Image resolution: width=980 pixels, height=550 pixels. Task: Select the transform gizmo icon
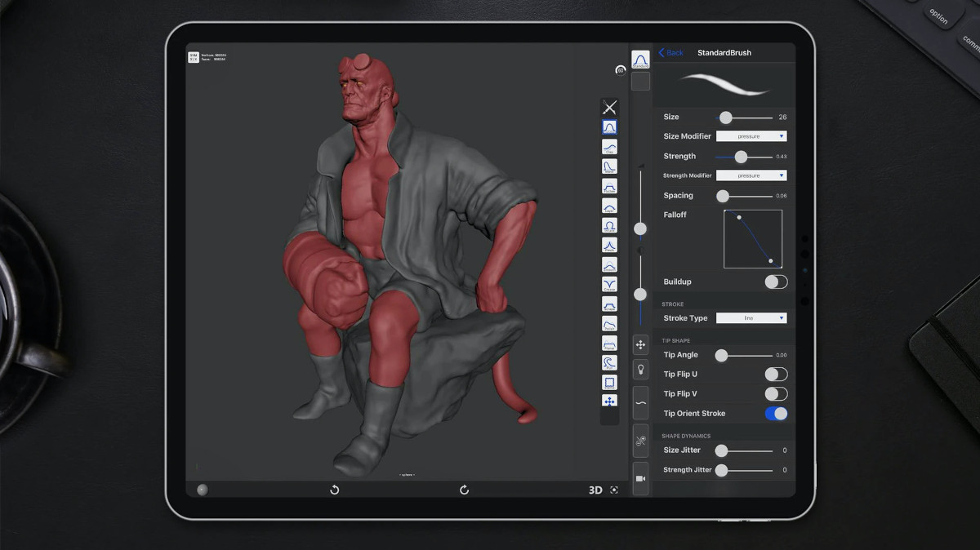641,344
